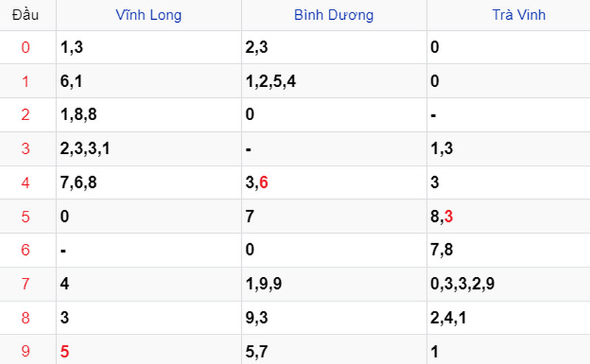Open the Vĩnh Long column header link

[x=148, y=15]
